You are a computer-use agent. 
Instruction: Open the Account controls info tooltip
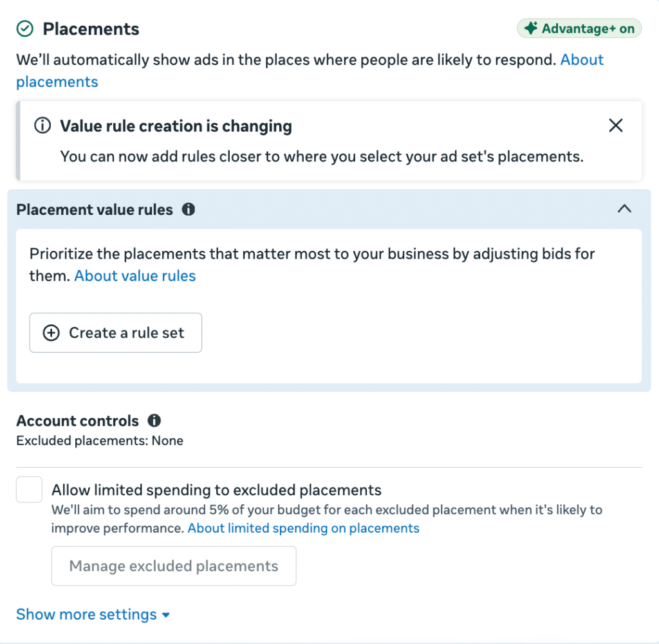[x=154, y=421]
